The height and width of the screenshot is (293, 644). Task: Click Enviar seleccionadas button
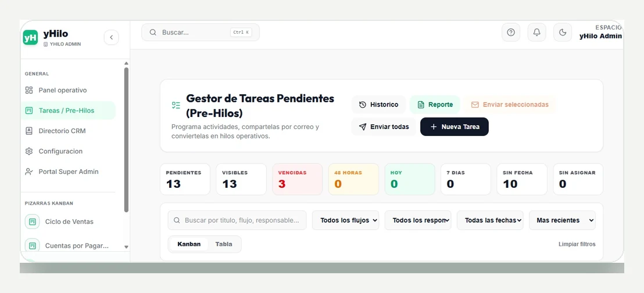pyautogui.click(x=510, y=105)
